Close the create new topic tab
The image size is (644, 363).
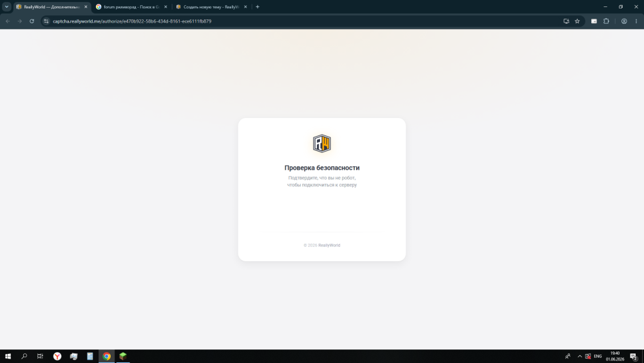[x=245, y=7]
